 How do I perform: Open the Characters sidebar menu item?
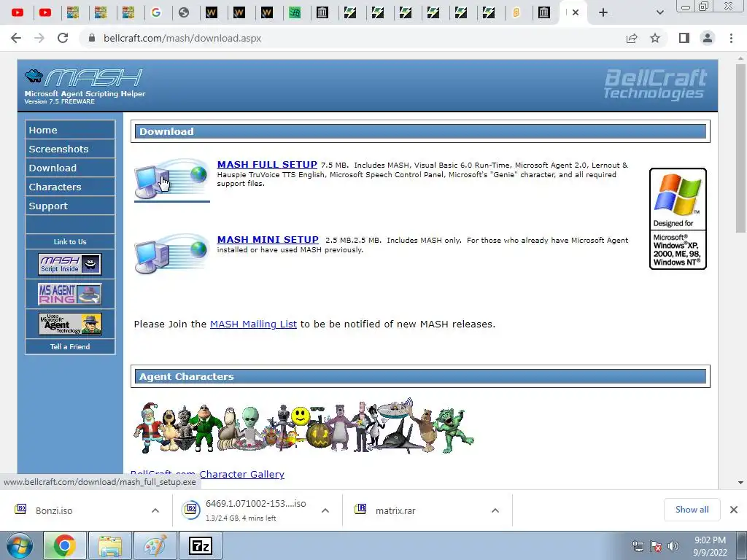(70, 187)
